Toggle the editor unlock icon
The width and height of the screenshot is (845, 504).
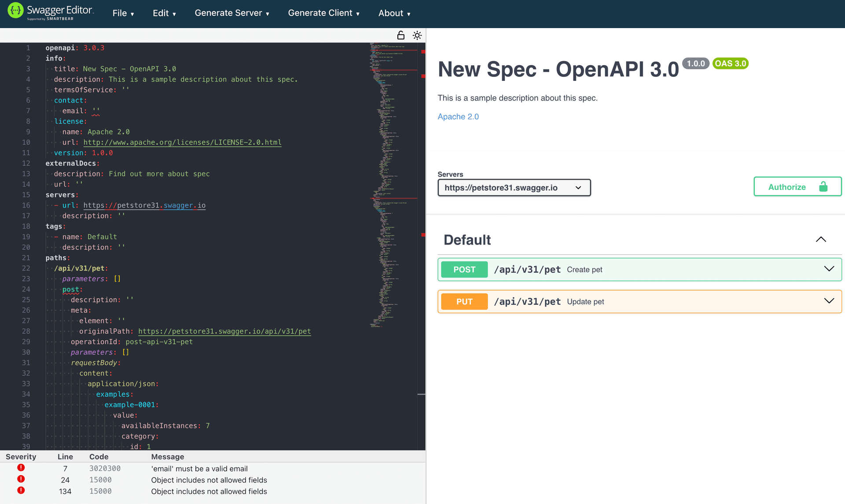pyautogui.click(x=400, y=35)
